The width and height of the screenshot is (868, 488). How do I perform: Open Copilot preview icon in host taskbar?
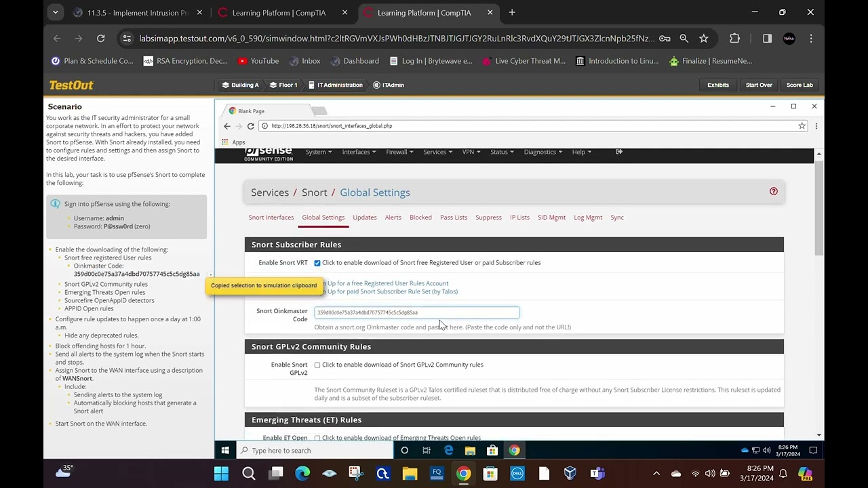click(805, 473)
